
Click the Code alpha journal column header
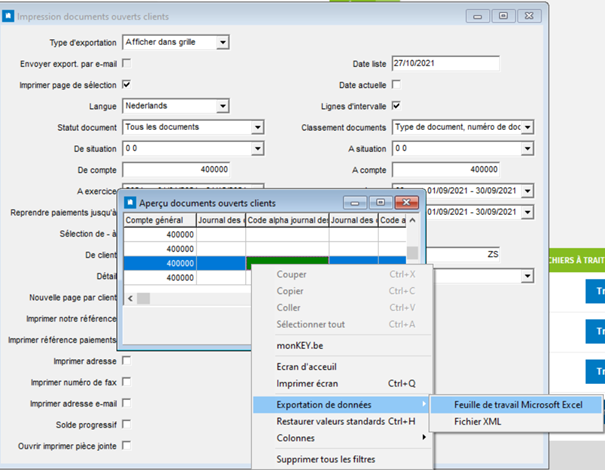287,220
